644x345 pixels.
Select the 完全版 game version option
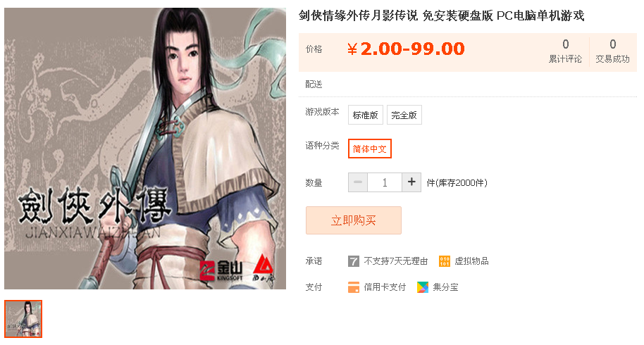click(404, 115)
